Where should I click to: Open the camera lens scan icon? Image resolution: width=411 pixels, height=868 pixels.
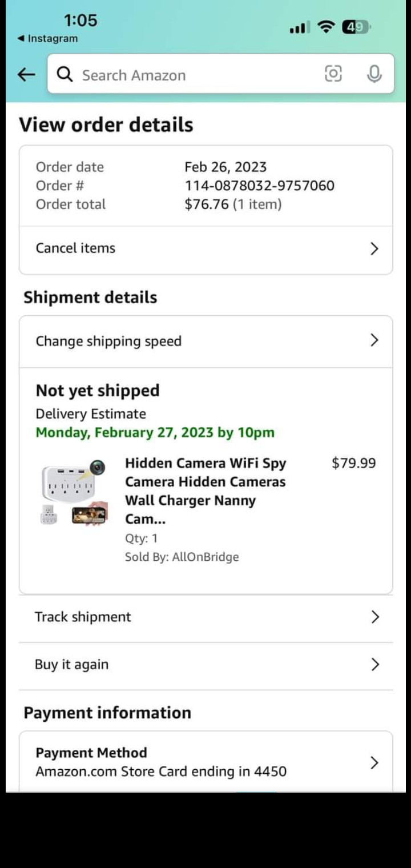[333, 74]
